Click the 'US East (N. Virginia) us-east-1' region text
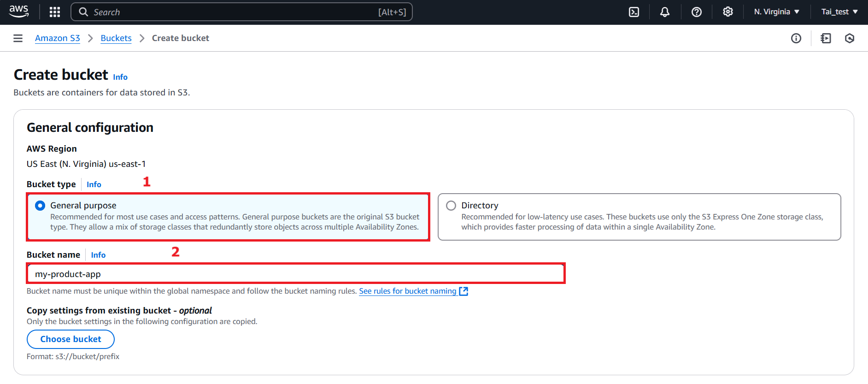 (86, 164)
